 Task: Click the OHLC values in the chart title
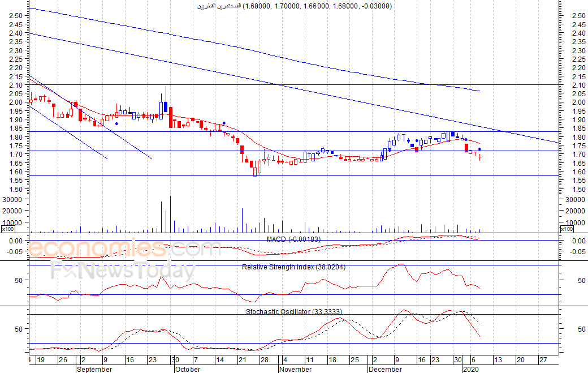click(318, 6)
